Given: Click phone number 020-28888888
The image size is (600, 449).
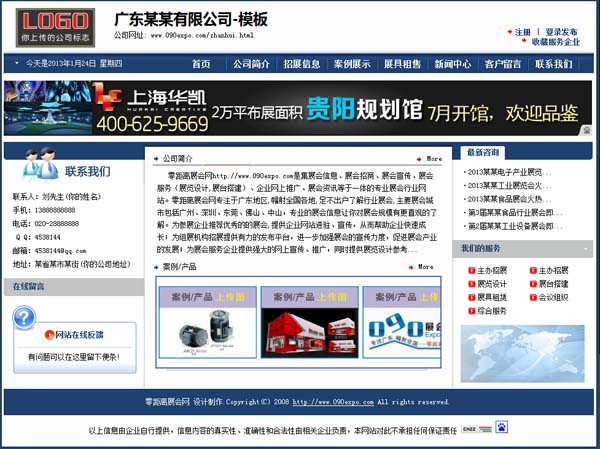Looking at the screenshot, I should pyautogui.click(x=57, y=224).
